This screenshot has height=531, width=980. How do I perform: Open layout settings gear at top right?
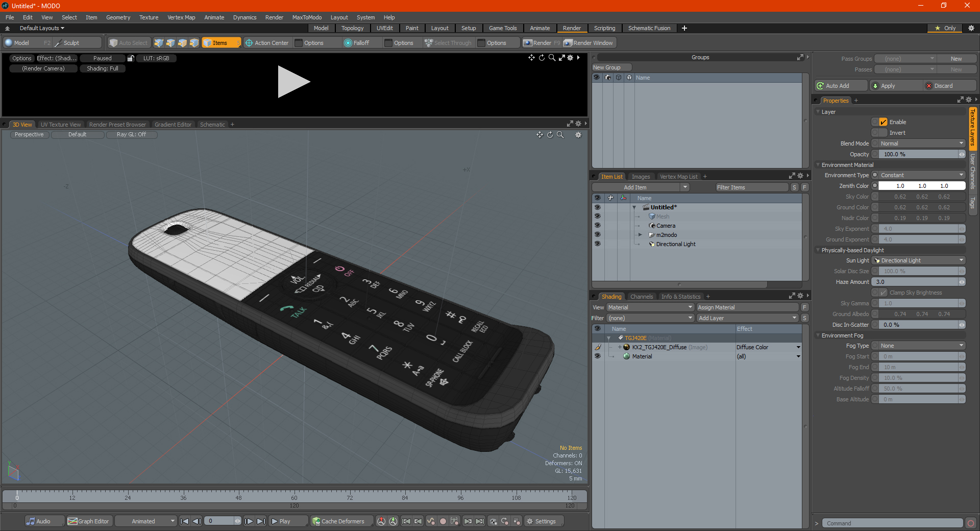click(971, 28)
